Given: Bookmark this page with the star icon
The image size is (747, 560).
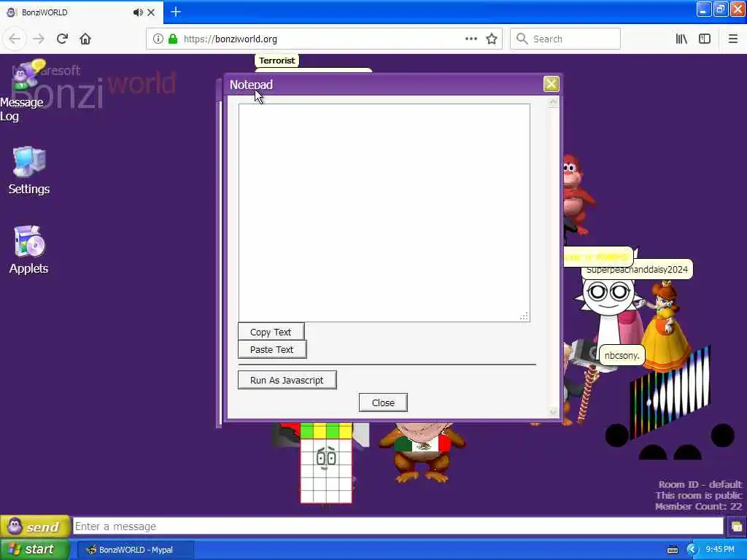Looking at the screenshot, I should click(492, 39).
